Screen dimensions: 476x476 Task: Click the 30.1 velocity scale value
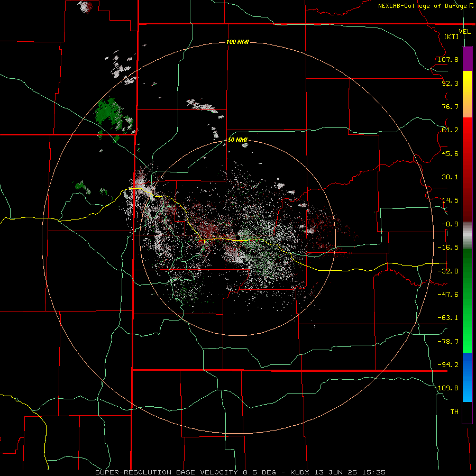click(450, 177)
